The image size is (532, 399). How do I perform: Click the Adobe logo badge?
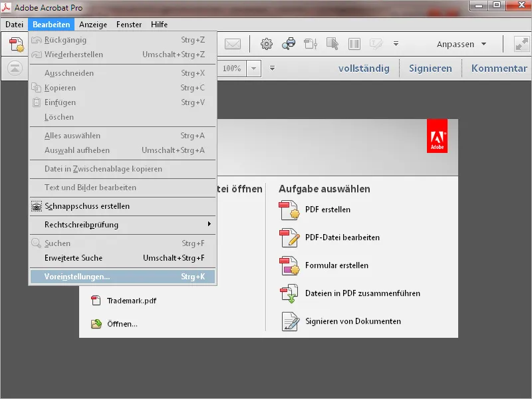437,136
